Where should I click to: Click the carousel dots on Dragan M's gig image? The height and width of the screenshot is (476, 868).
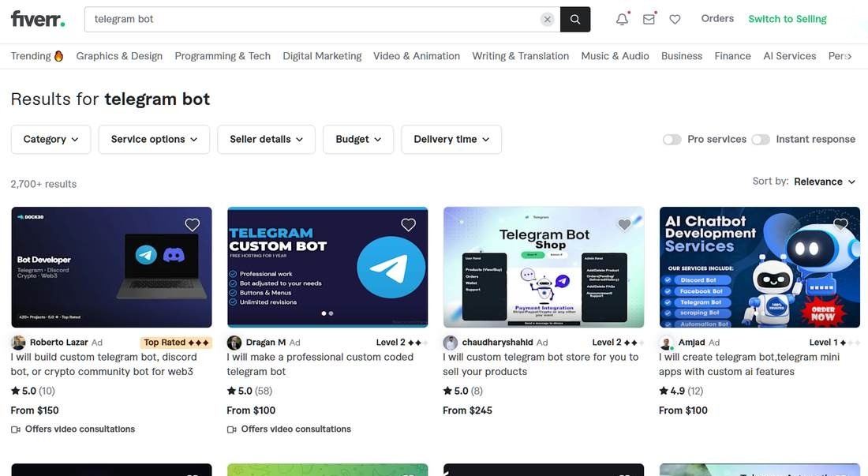tap(327, 313)
